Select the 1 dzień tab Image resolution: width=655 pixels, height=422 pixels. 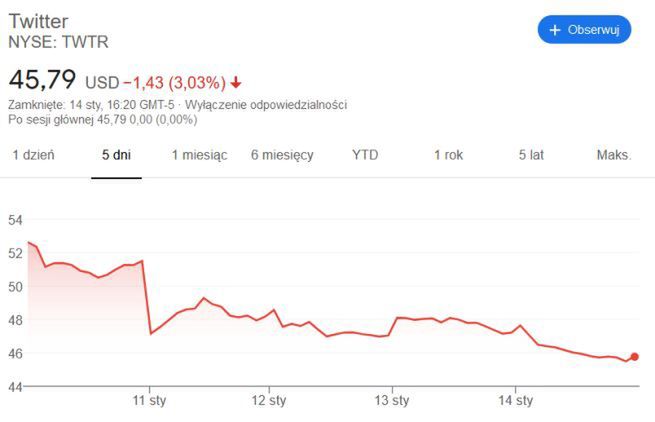[33, 155]
